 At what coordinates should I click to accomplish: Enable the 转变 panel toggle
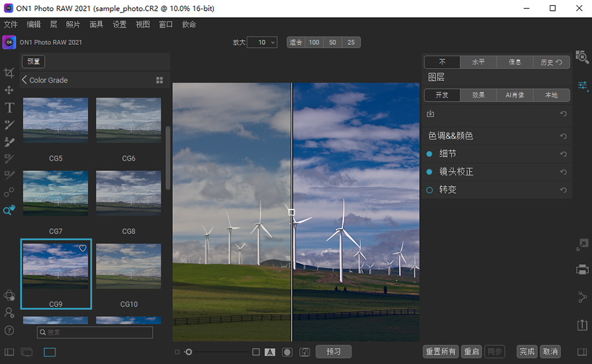pos(430,189)
